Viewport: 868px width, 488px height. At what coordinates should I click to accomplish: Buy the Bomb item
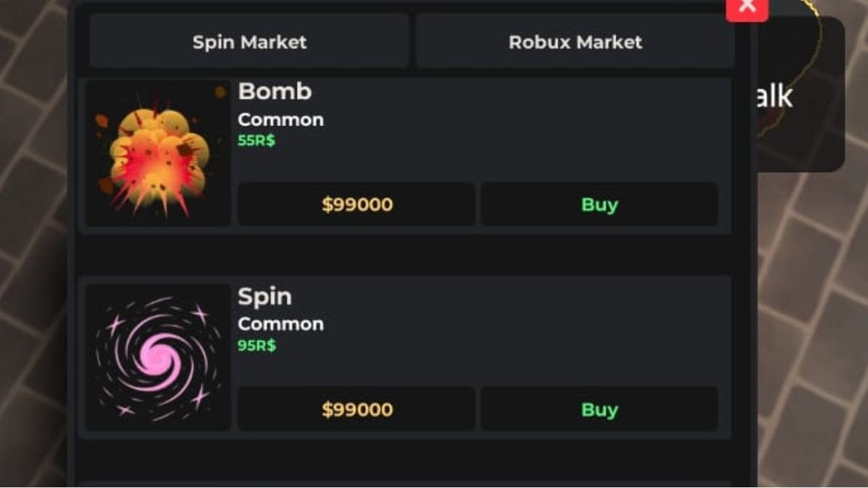(x=599, y=204)
